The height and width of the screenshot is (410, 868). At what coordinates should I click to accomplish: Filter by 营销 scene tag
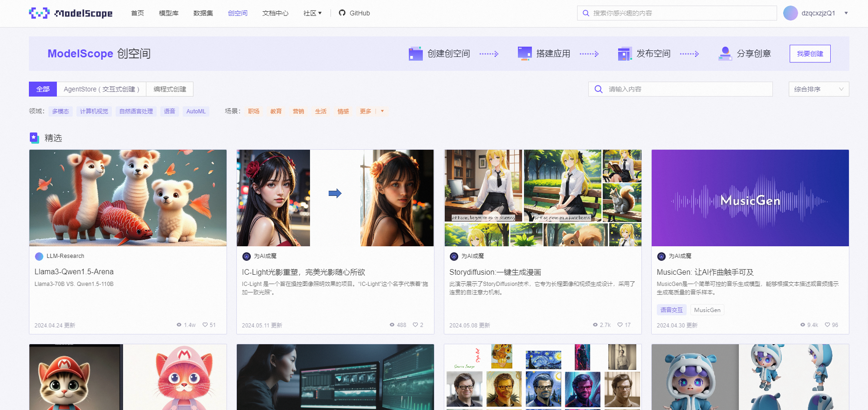tap(298, 111)
